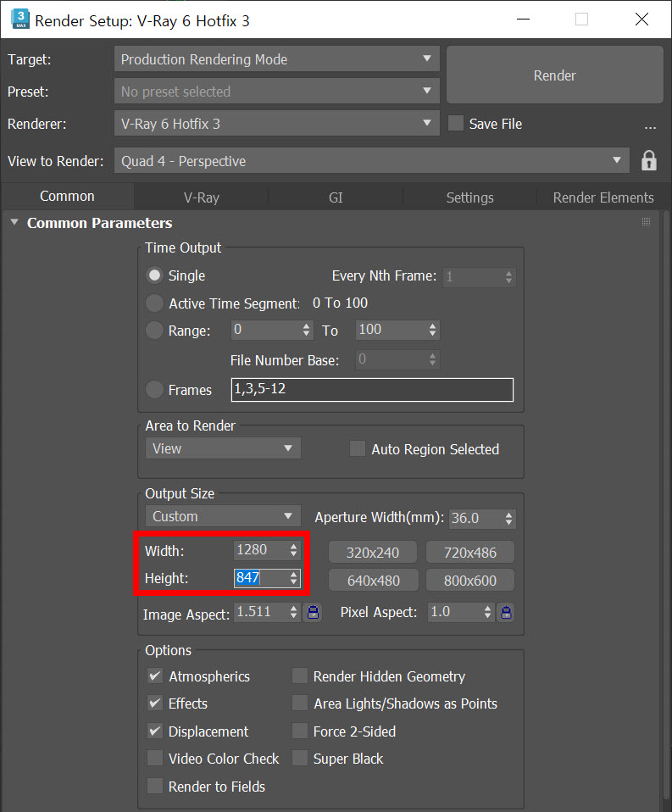This screenshot has height=812, width=672.
Task: Apply the 320x240 size preset
Action: (x=372, y=552)
